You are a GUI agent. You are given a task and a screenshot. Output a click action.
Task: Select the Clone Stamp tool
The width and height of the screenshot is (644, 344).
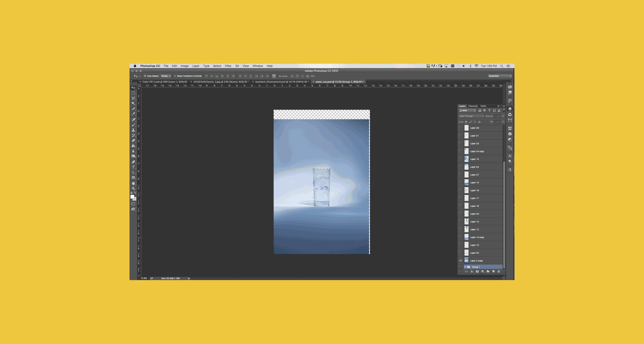133,130
